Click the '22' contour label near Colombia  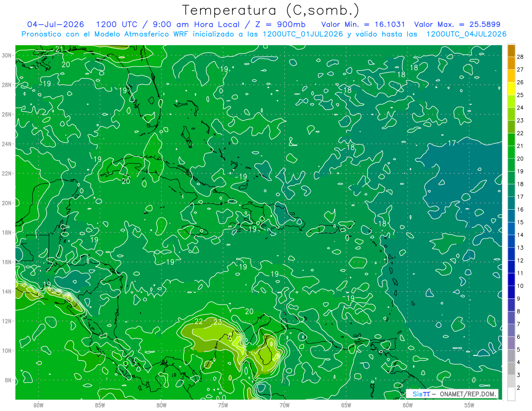(x=198, y=321)
